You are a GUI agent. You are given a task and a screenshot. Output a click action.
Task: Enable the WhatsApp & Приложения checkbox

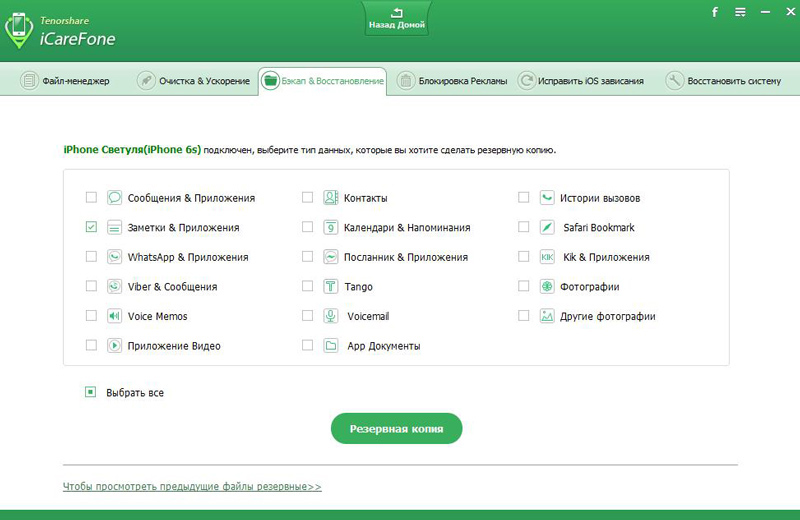pyautogui.click(x=91, y=256)
